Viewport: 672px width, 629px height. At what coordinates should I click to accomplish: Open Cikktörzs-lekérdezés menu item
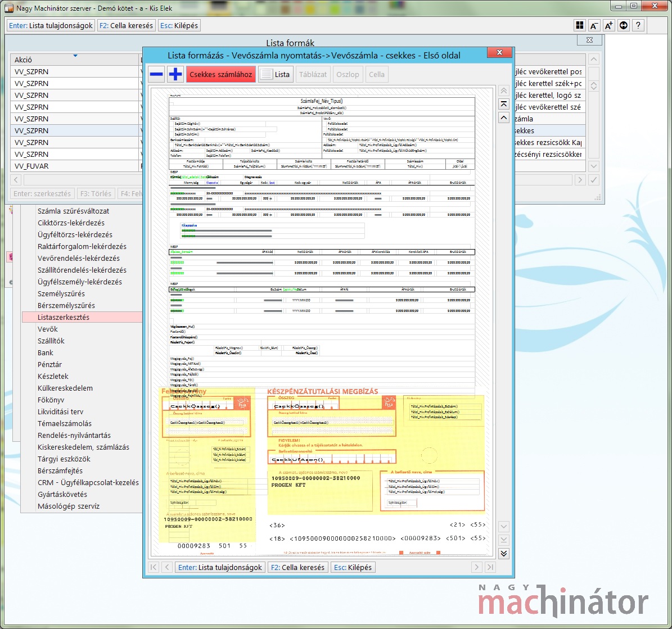[71, 223]
